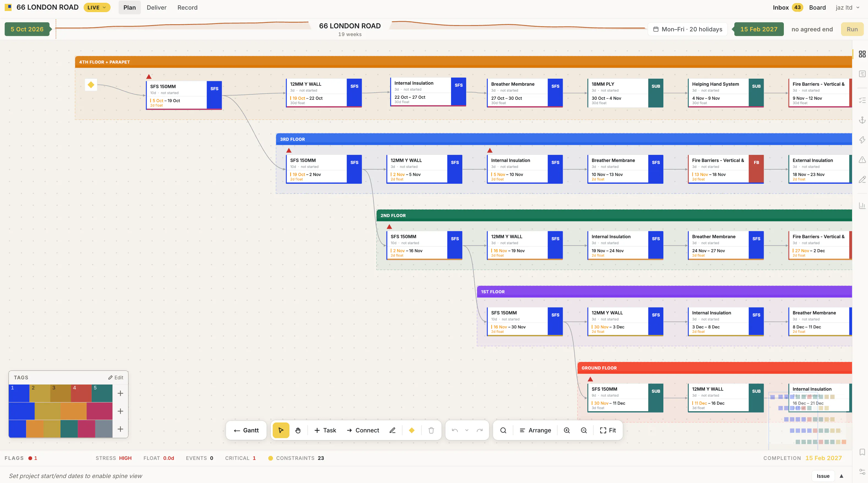This screenshot has height=483, width=868.
Task: Zoom in on the canvas
Action: coord(567,430)
